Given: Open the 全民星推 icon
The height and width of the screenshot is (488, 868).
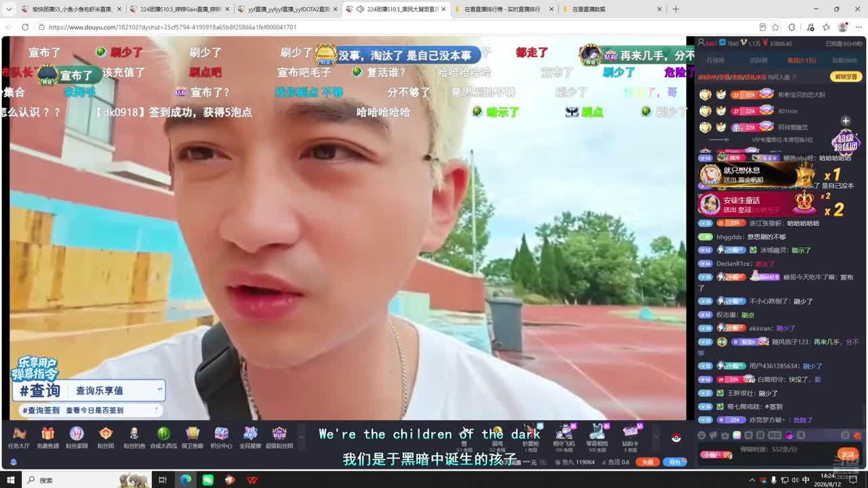Looking at the screenshot, I should pos(250,437).
